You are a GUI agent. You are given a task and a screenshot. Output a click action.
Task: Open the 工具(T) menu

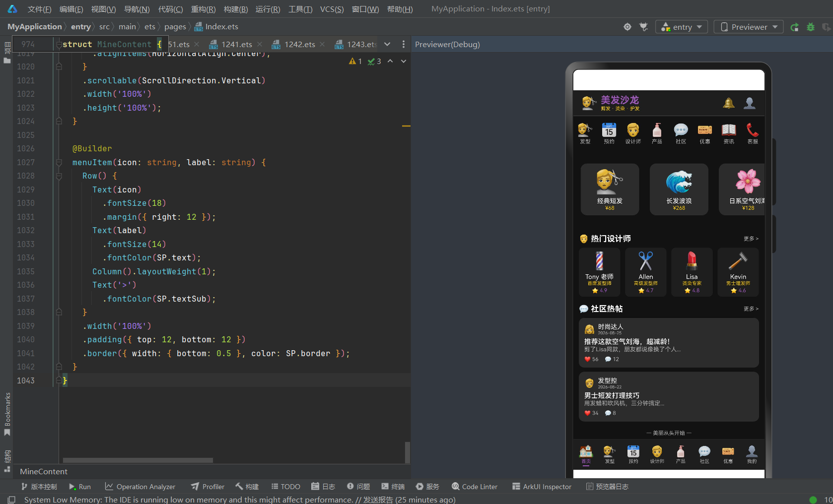point(300,9)
